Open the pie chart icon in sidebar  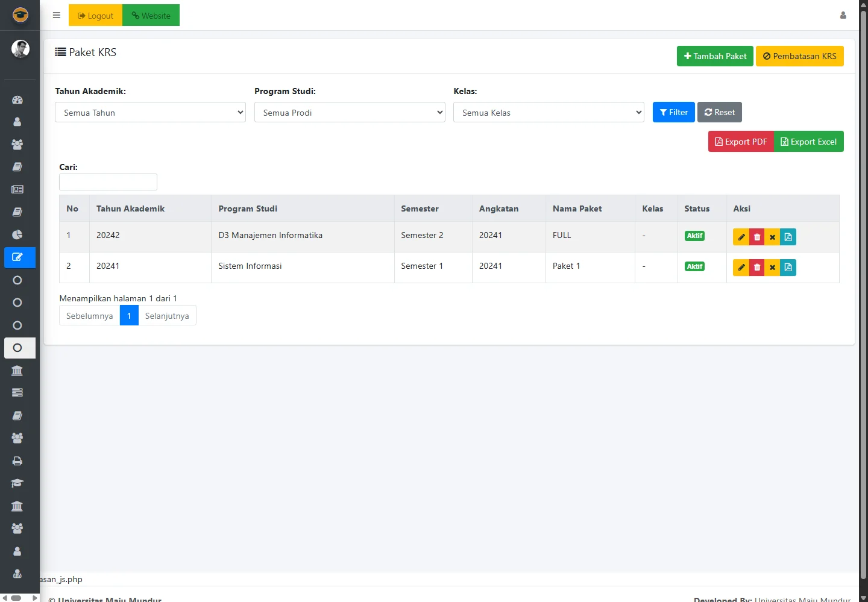coord(17,235)
